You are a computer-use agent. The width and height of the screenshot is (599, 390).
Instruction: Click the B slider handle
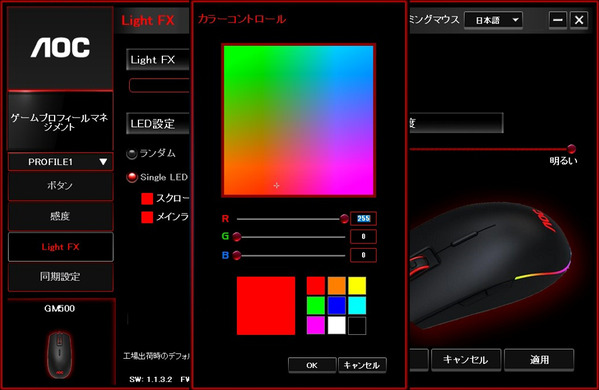237,255
